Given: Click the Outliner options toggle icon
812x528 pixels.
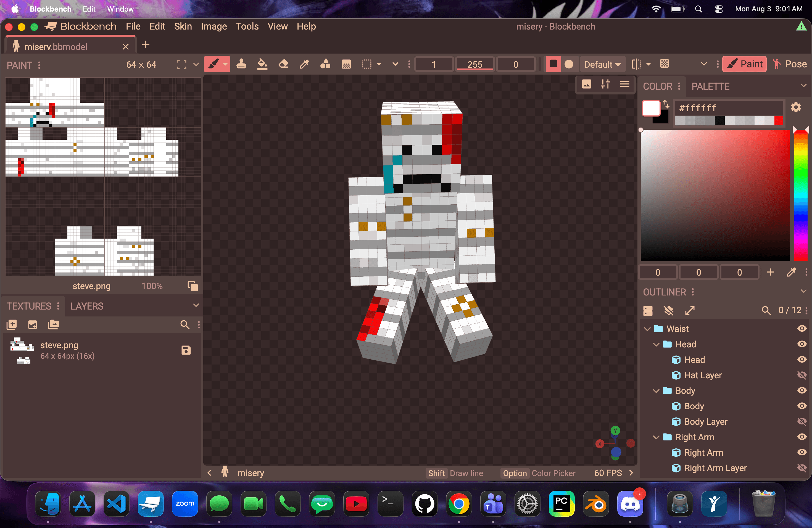Looking at the screenshot, I should (648, 310).
